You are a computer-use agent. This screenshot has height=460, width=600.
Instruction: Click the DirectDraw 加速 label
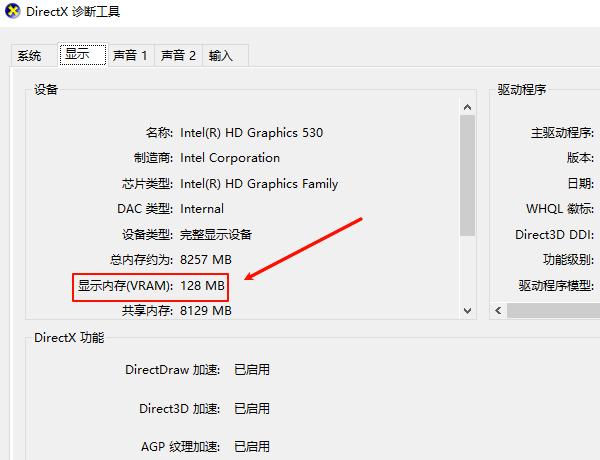pos(173,370)
